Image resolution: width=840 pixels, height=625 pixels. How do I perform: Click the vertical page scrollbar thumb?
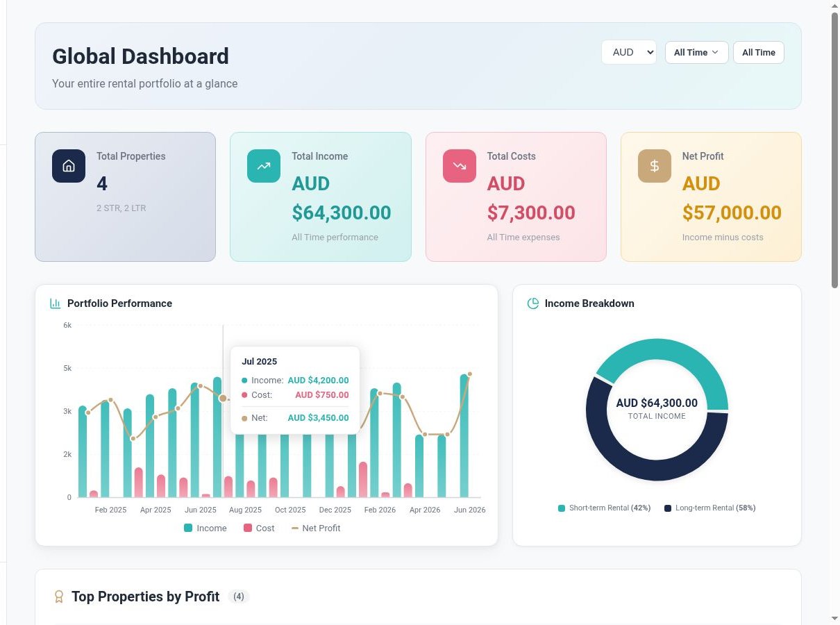click(834, 149)
